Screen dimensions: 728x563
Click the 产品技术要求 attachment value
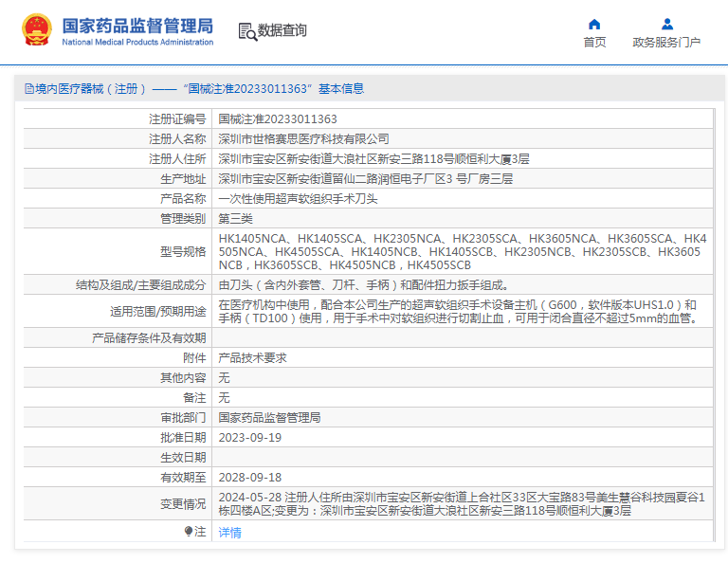point(252,358)
